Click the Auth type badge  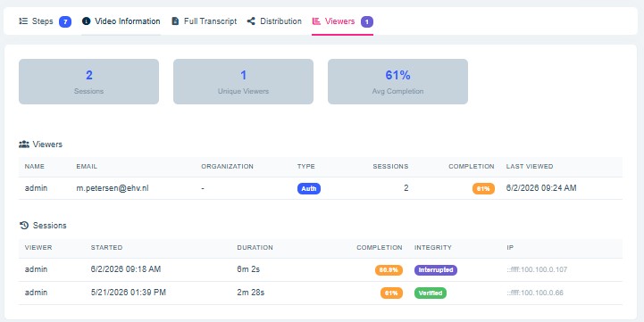click(x=309, y=189)
